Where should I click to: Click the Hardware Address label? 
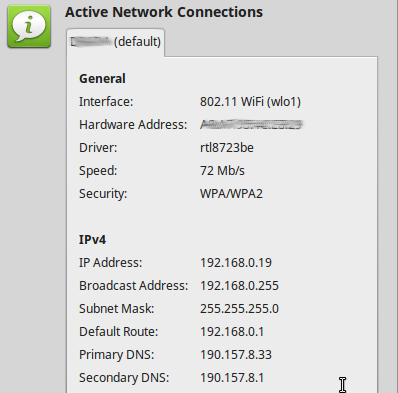click(133, 125)
